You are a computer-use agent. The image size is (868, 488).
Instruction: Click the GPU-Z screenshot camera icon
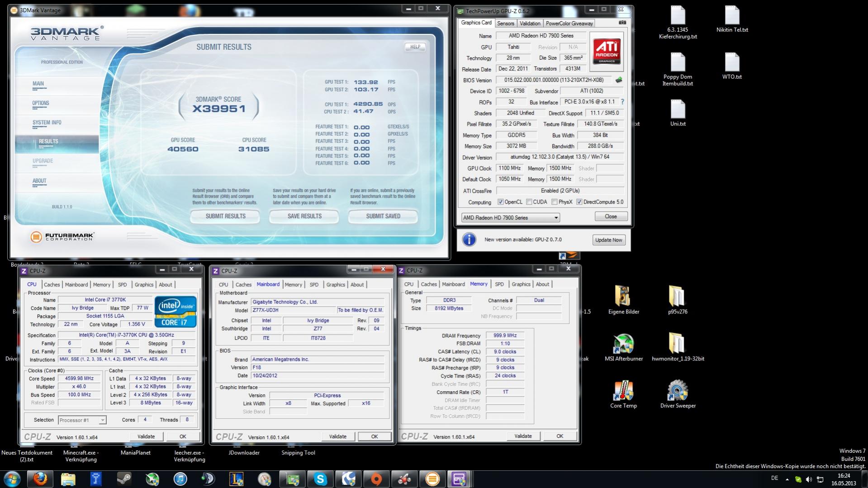622,23
